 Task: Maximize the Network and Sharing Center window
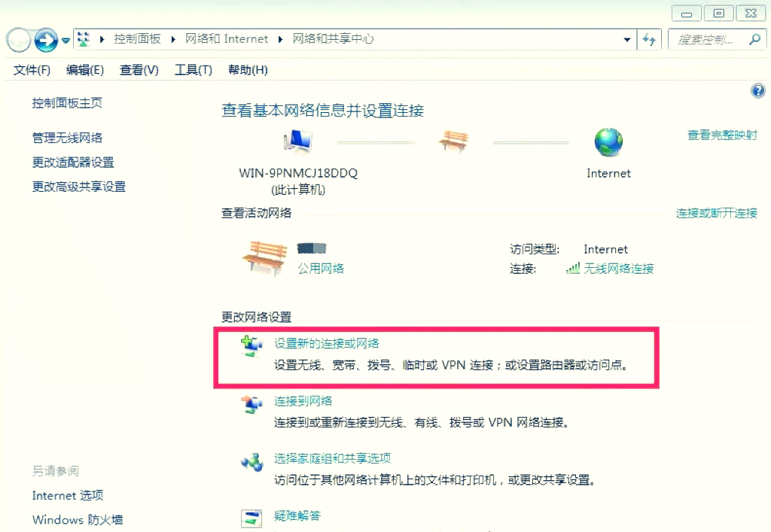[x=718, y=14]
